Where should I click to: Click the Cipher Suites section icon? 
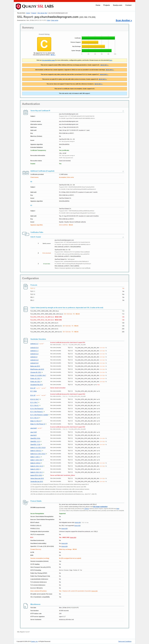(26, 309)
